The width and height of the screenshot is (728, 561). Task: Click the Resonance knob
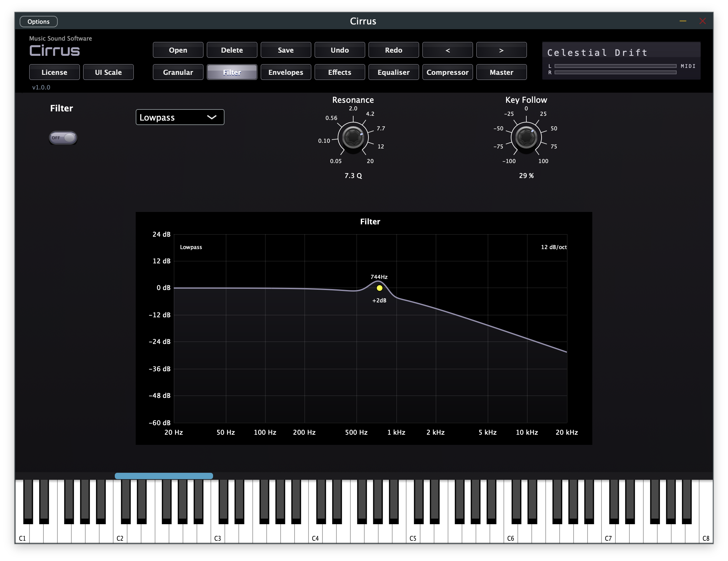click(353, 137)
